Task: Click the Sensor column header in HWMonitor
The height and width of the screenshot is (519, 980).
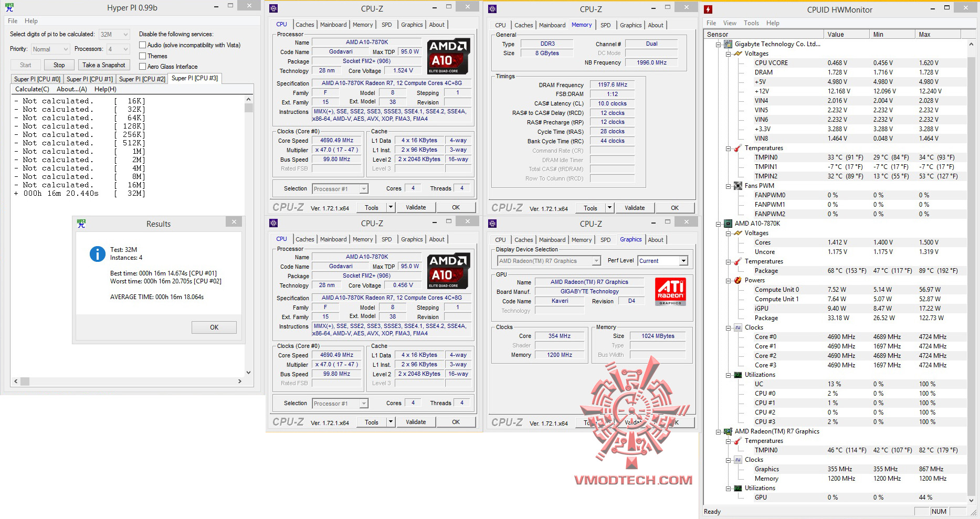Action: tap(763, 35)
